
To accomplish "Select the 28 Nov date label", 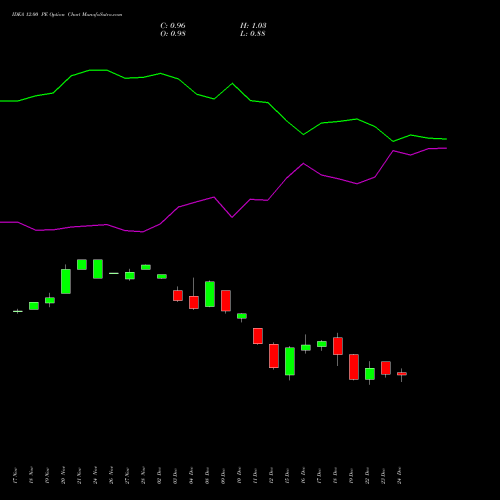I will (x=143, y=476).
